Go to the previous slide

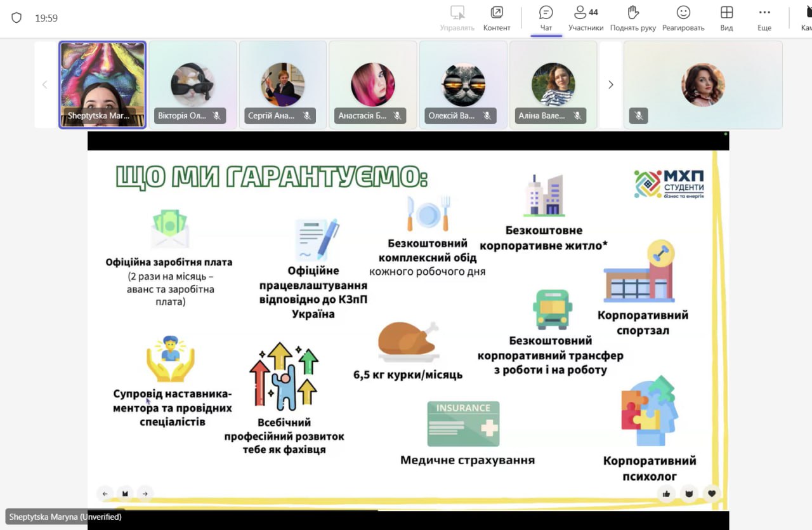(105, 493)
